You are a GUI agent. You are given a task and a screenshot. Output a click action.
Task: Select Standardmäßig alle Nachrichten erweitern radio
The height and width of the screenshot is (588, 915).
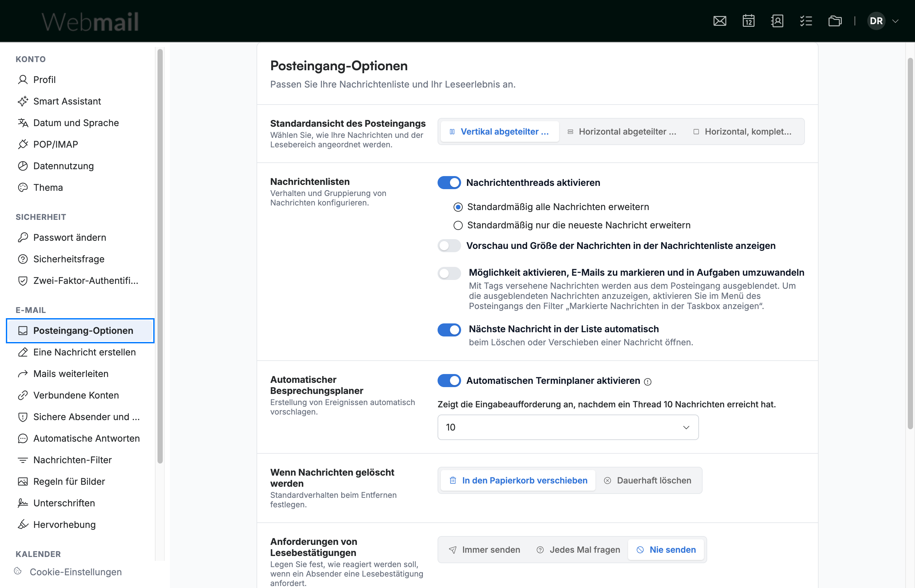pyautogui.click(x=458, y=207)
